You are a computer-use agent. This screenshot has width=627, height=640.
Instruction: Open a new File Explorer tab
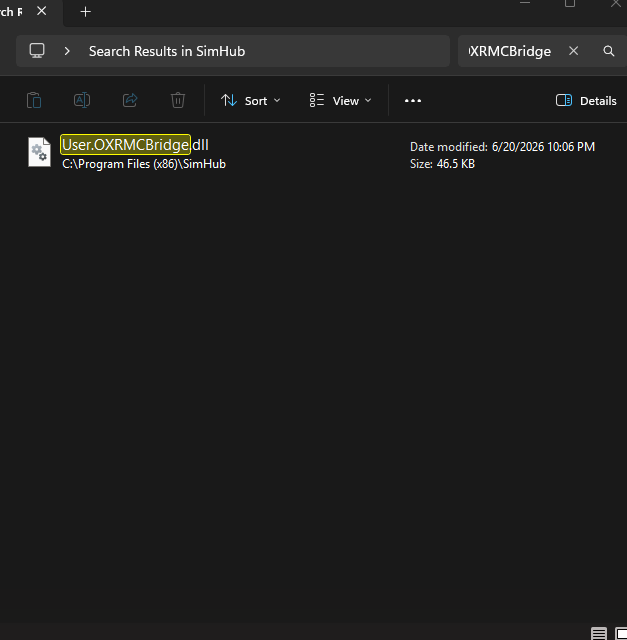(x=85, y=12)
